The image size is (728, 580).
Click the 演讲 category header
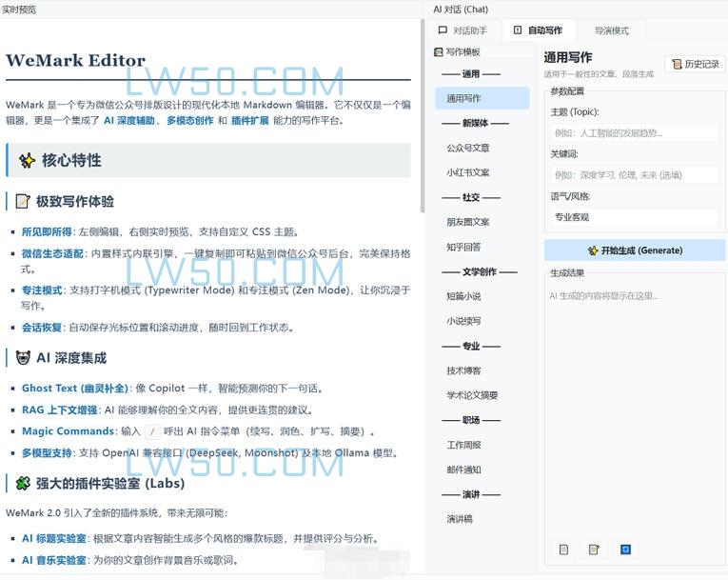coord(471,494)
